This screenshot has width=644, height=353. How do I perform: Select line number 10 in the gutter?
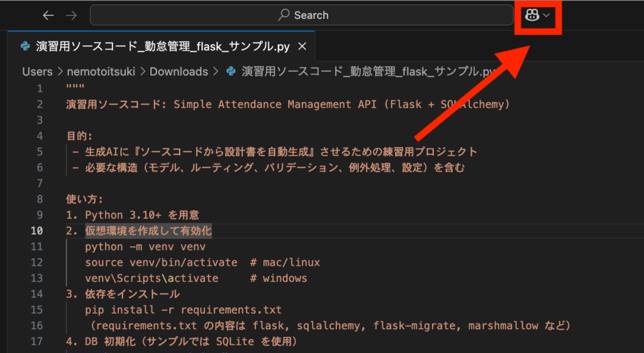point(36,231)
